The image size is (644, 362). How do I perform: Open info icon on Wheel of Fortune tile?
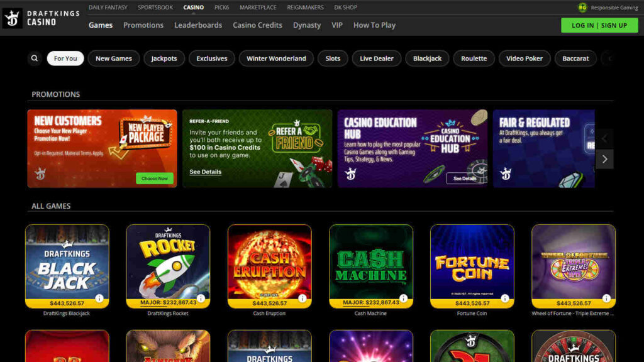(x=606, y=299)
